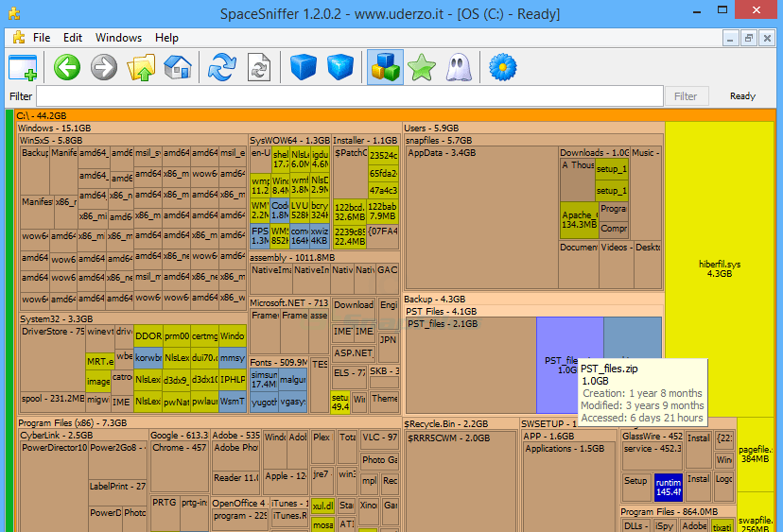783x532 pixels.
Task: Click the glossy blue cube (more detail)
Action: pyautogui.click(x=340, y=67)
